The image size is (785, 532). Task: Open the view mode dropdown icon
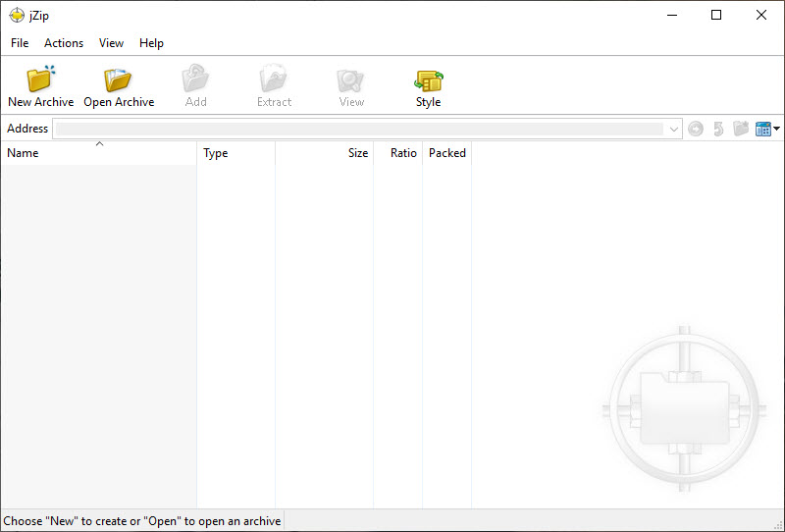tap(767, 129)
